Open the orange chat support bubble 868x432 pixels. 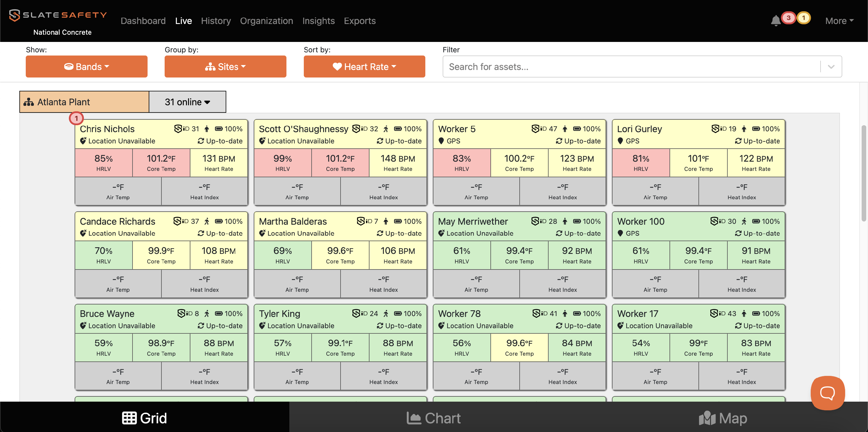(827, 393)
